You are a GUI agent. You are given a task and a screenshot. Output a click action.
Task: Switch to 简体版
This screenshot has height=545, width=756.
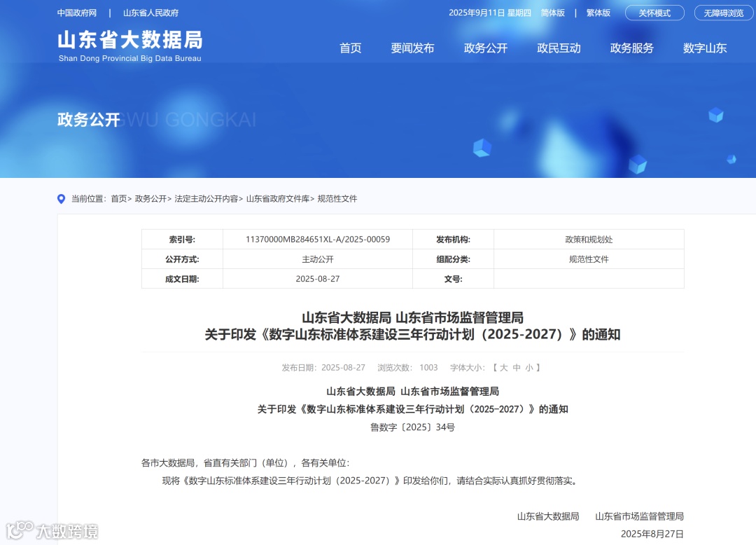click(x=552, y=13)
